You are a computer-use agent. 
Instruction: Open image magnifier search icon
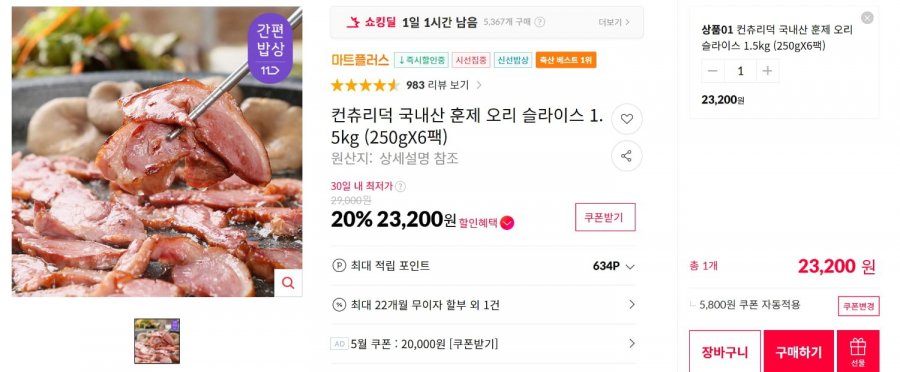[288, 283]
